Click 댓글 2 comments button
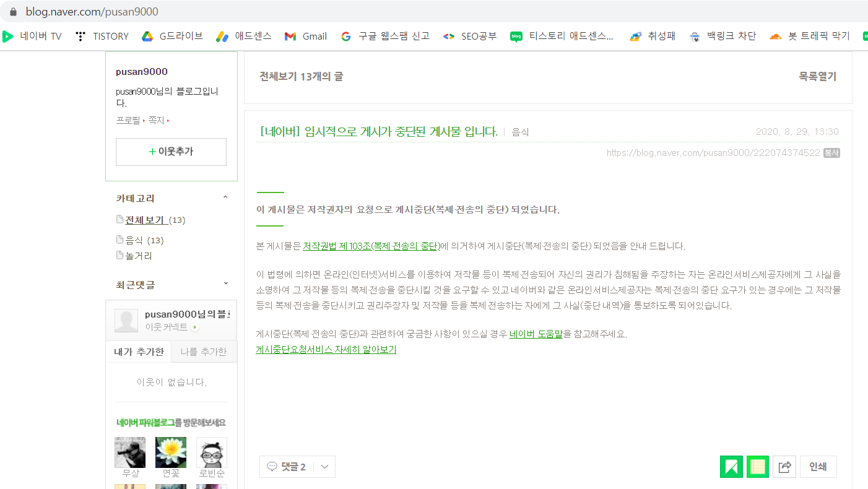 [287, 467]
